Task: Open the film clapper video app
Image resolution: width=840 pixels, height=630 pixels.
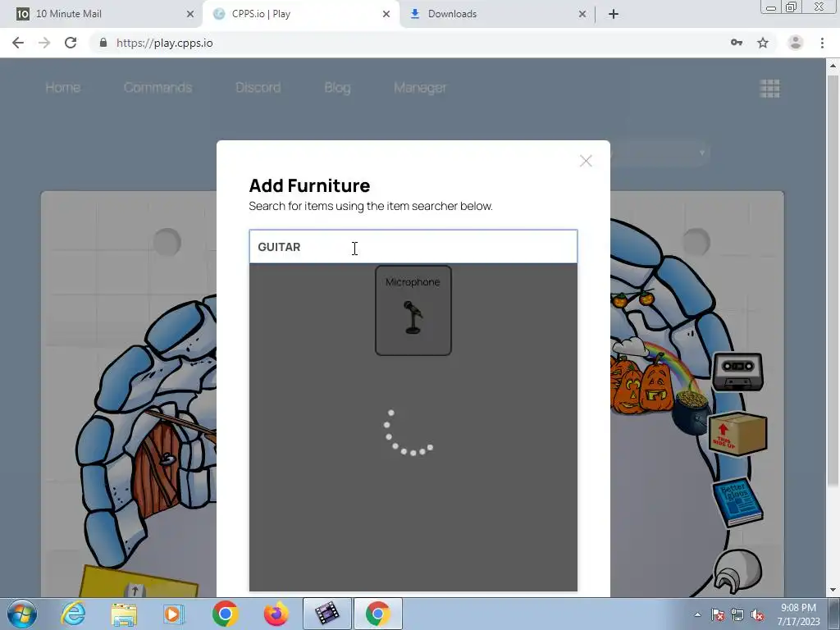Action: tap(327, 614)
